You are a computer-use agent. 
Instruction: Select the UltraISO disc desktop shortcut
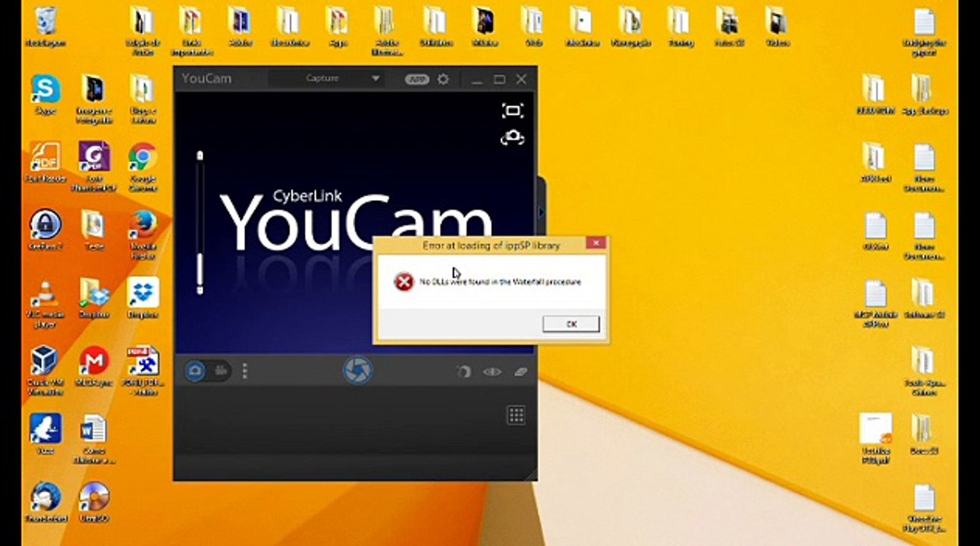tap(94, 502)
